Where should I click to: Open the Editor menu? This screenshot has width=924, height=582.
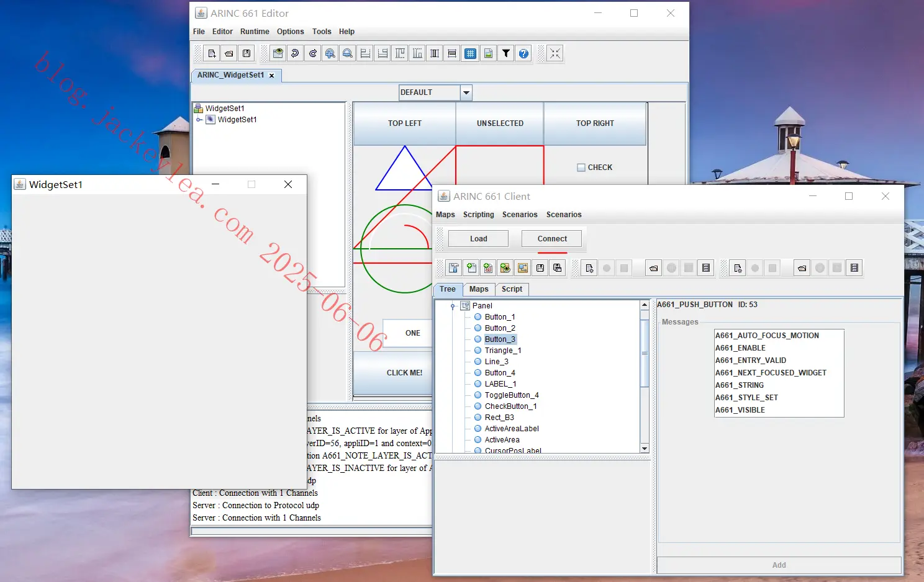222,32
